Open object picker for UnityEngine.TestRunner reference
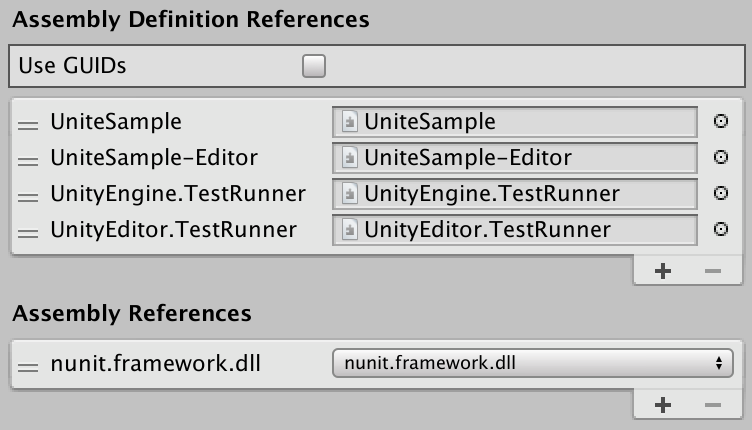This screenshot has height=430, width=752. 721,193
